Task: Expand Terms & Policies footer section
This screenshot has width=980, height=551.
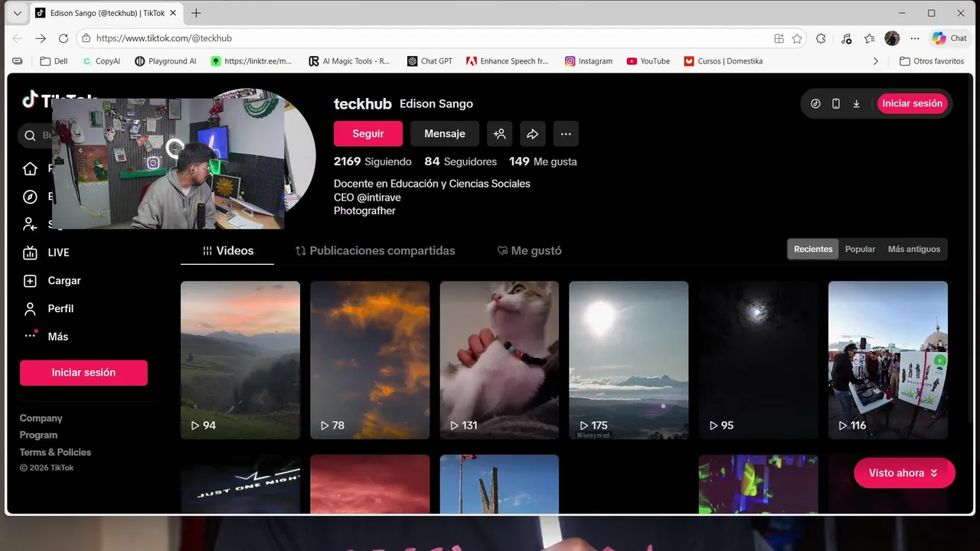Action: tap(55, 452)
